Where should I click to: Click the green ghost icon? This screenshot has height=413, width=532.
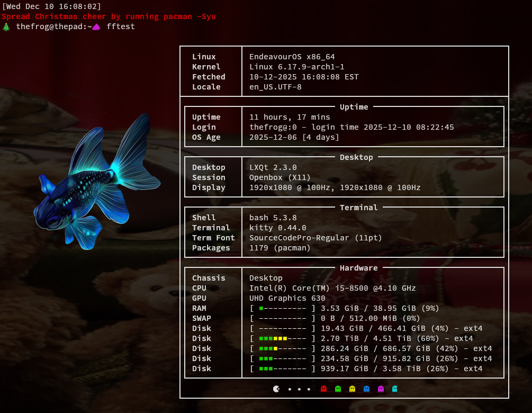tap(338, 389)
